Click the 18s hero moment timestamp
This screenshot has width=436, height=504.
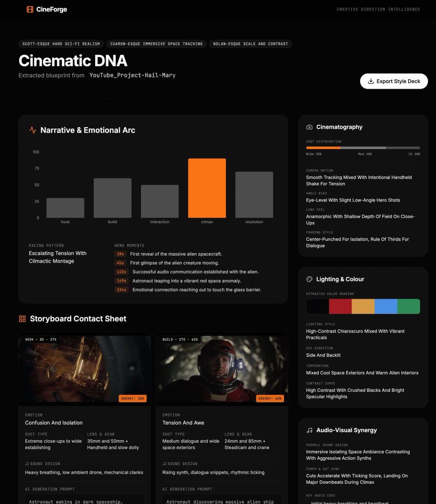120,254
